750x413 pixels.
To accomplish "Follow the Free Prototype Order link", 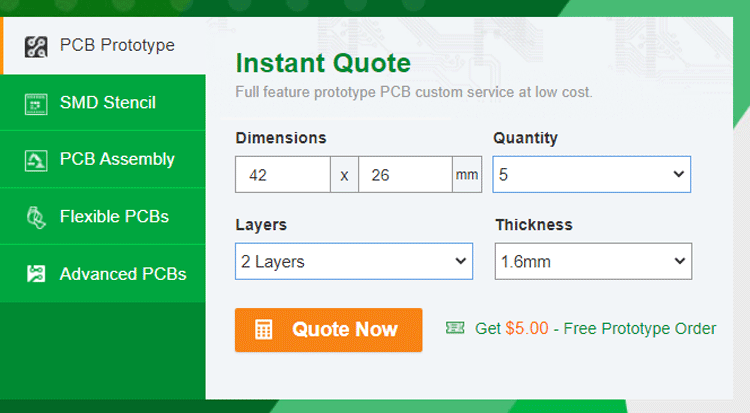I will (x=640, y=328).
